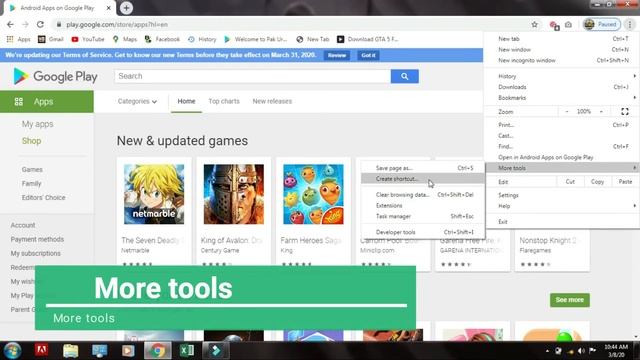Open King of Avalon game thumbnail

tap(234, 194)
